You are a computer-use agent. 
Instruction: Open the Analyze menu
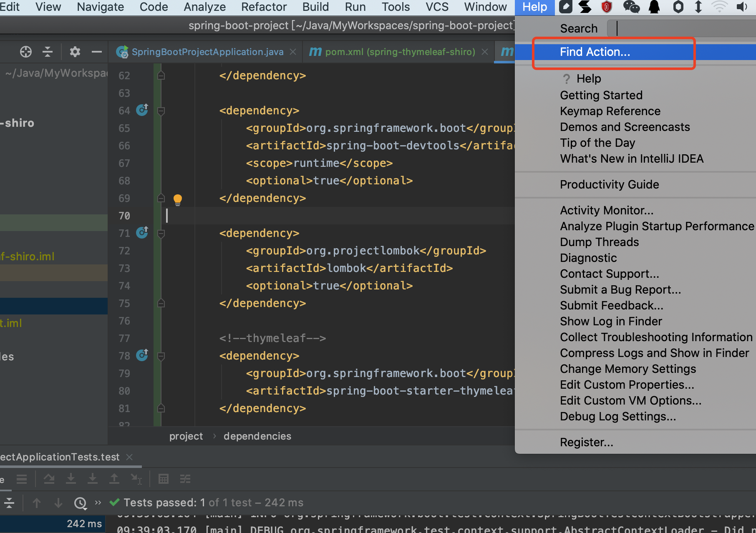point(205,7)
